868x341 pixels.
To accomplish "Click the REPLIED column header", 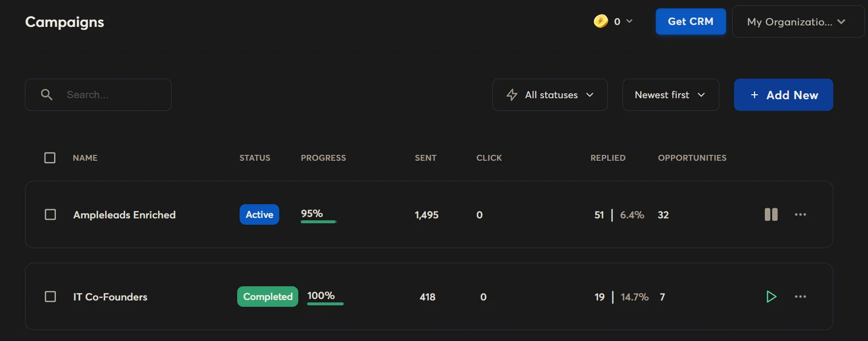I will (608, 158).
